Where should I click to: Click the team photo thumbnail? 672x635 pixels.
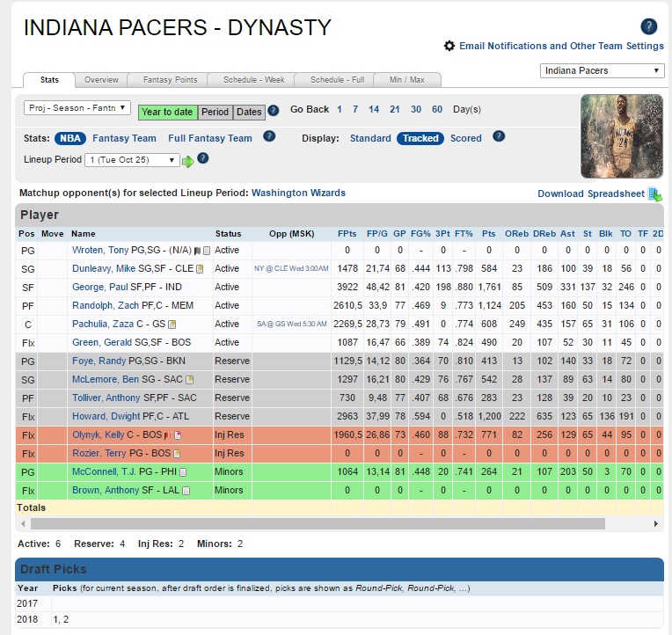point(622,136)
